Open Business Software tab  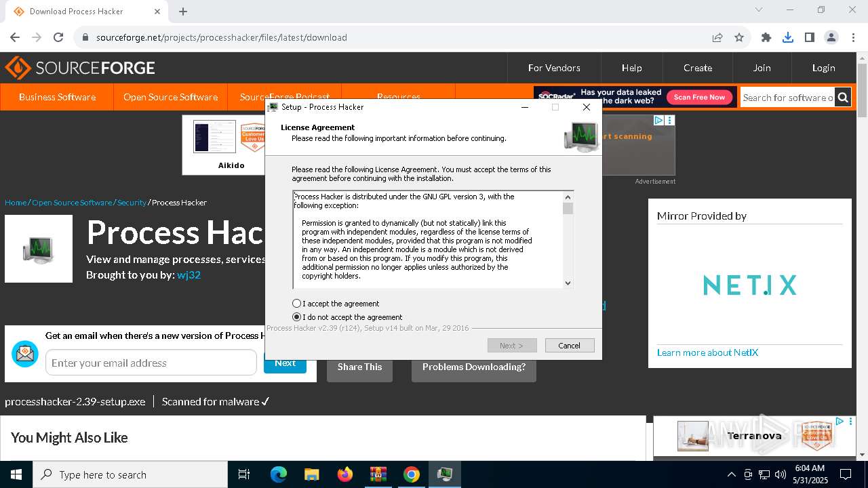coord(57,97)
